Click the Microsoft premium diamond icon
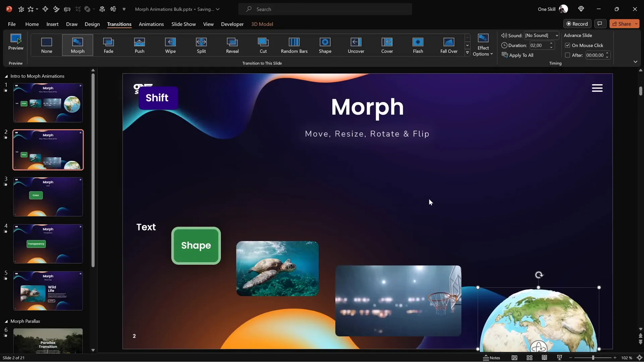The image size is (644, 362). coord(581,9)
